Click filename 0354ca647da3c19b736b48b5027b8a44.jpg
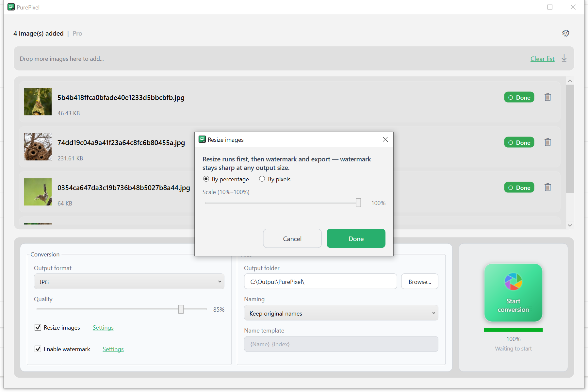The image size is (588, 392). (124, 188)
